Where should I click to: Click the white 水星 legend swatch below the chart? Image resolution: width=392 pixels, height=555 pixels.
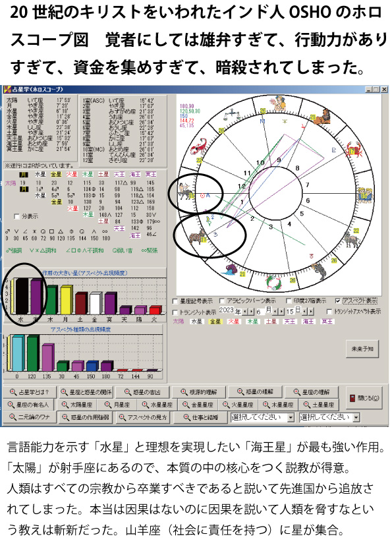tap(197, 322)
